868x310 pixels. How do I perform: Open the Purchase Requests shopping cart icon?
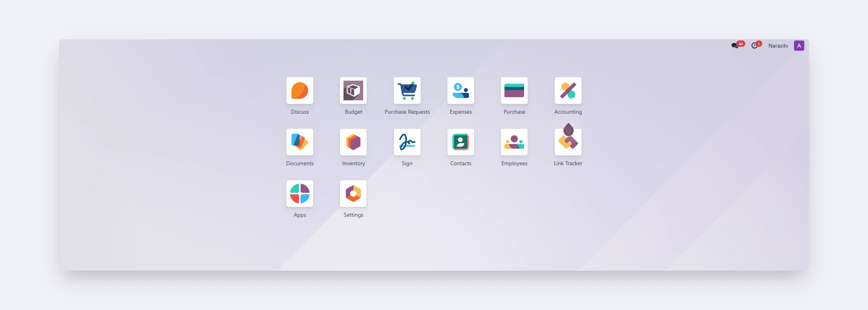click(x=407, y=90)
